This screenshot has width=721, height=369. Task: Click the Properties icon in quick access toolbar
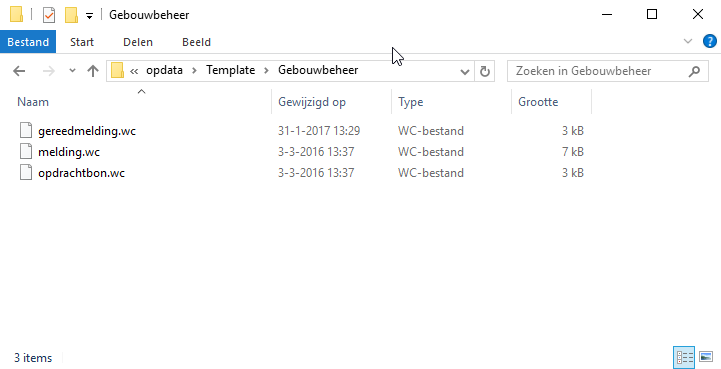[x=49, y=15]
